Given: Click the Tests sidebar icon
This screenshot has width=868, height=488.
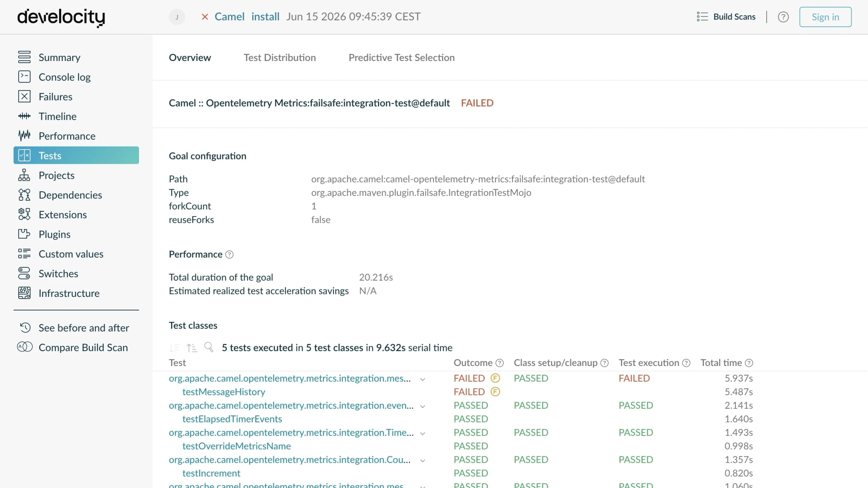Looking at the screenshot, I should tap(24, 155).
